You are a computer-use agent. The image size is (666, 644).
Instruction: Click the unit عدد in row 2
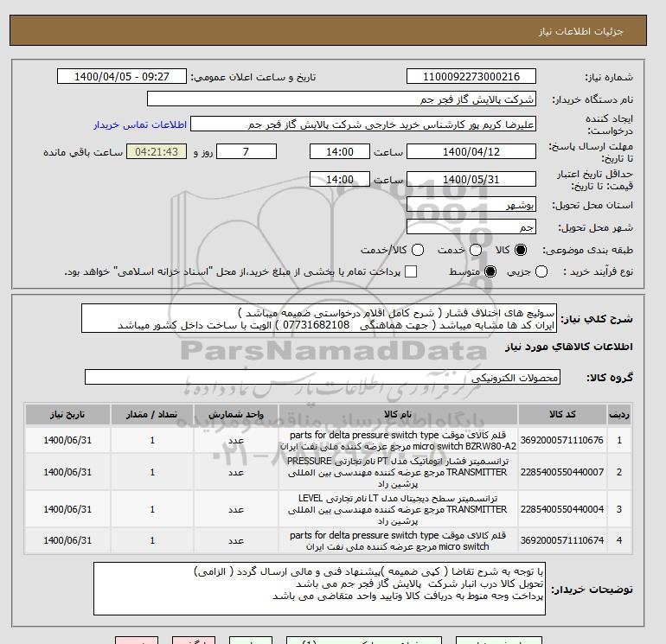point(236,472)
